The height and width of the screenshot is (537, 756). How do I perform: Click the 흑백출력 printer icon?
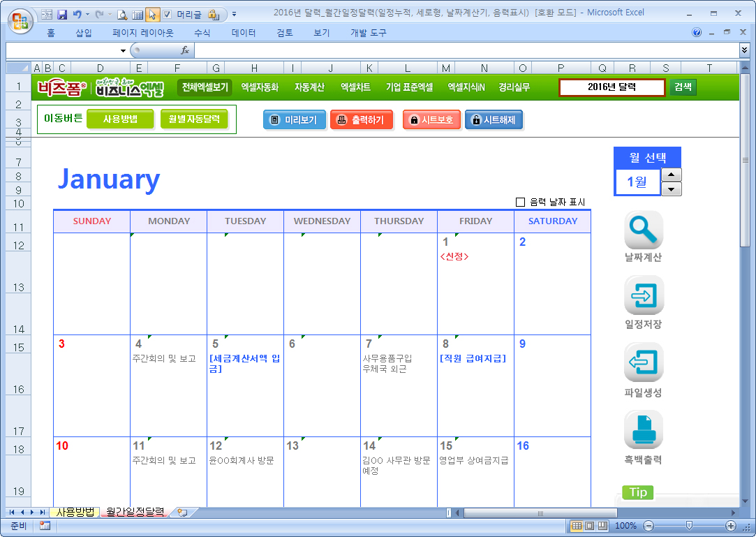pyautogui.click(x=644, y=429)
